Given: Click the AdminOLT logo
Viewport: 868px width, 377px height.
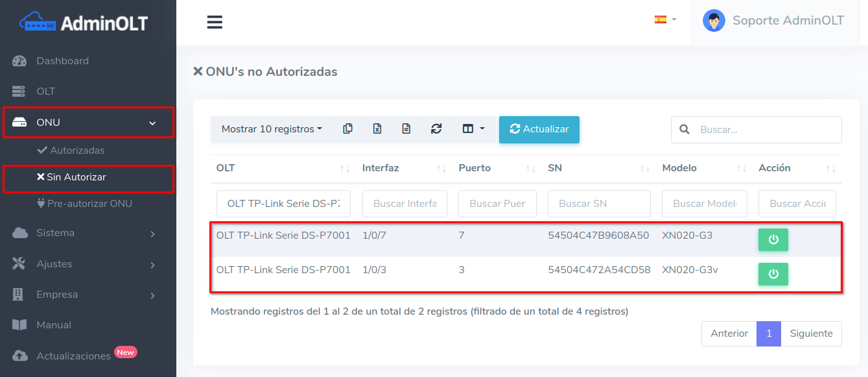Looking at the screenshot, I should (84, 23).
